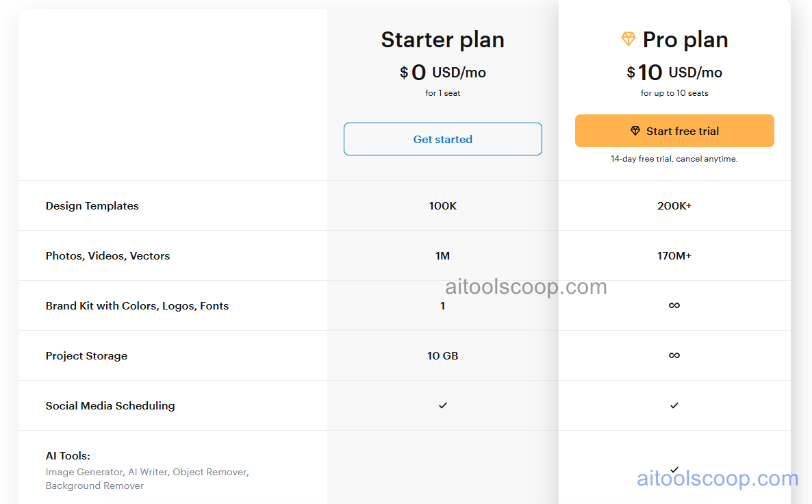Click the 10 GB Project Storage value
812x504 pixels.
[x=442, y=355]
